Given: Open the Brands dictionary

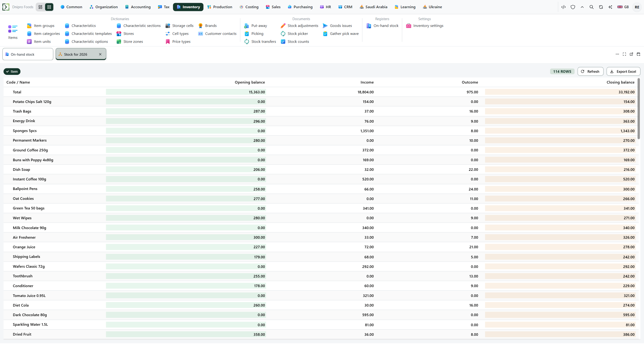Looking at the screenshot, I should click(207, 26).
